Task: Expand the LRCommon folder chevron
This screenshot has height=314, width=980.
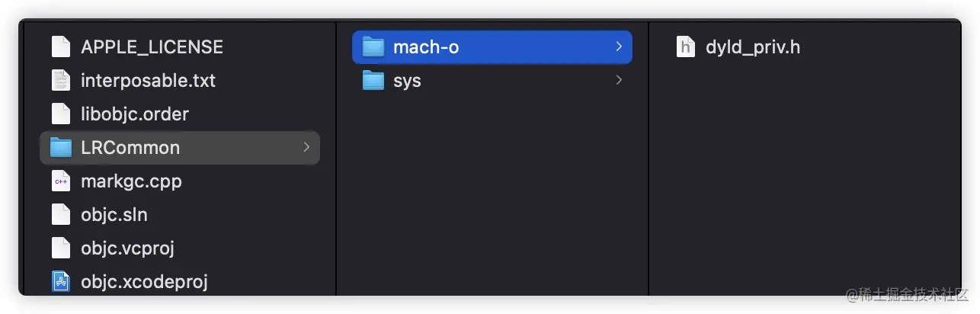Action: (306, 147)
